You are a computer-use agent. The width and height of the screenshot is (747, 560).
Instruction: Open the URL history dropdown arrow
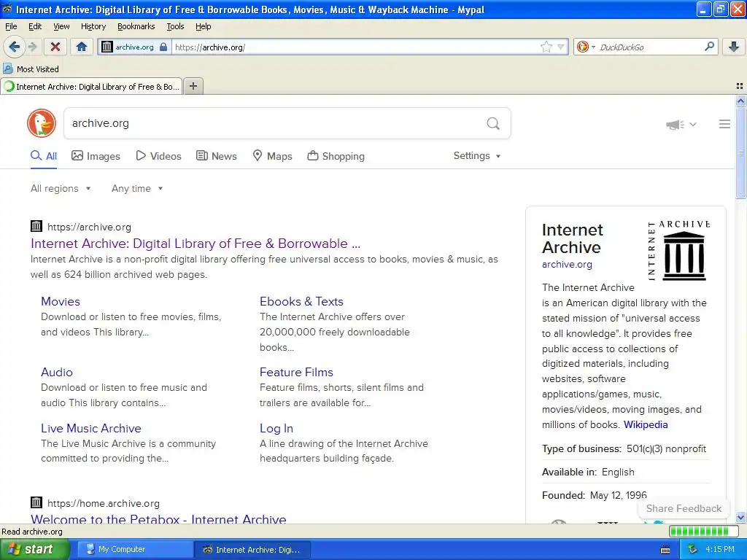(x=561, y=47)
